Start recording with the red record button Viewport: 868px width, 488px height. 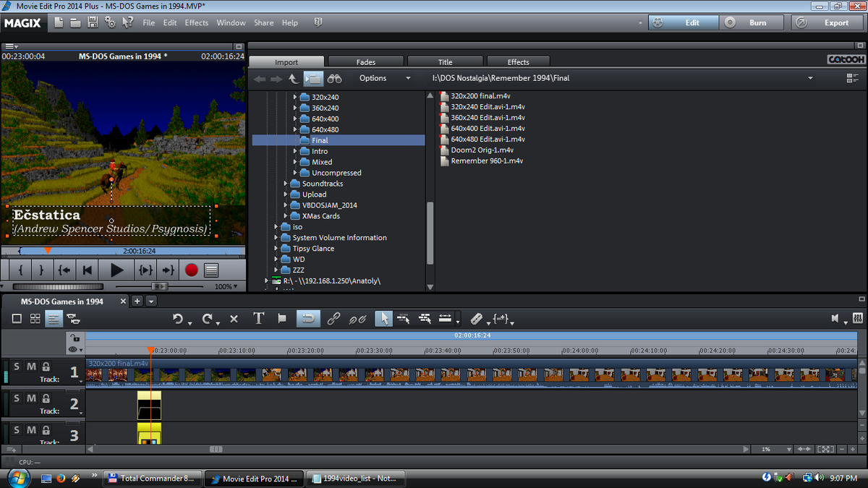[x=191, y=270]
